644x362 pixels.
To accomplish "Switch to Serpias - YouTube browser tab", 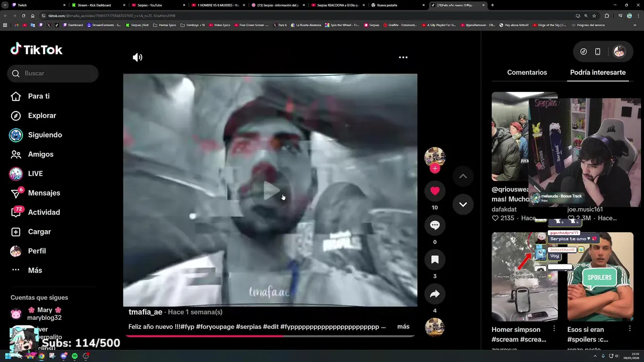I will pos(157,5).
